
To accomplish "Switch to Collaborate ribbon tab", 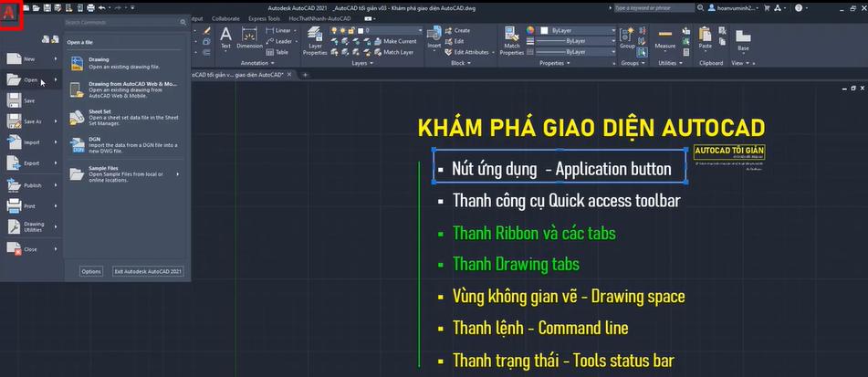I will click(225, 18).
